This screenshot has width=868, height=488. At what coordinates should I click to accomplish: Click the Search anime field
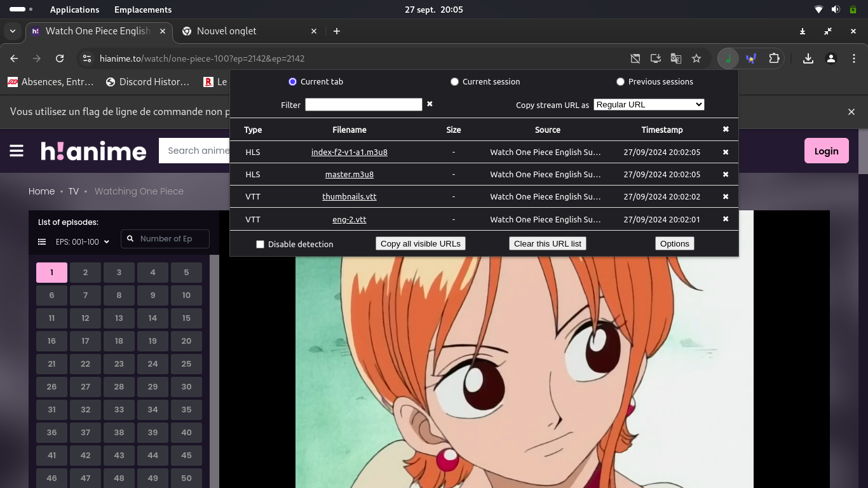tap(194, 151)
